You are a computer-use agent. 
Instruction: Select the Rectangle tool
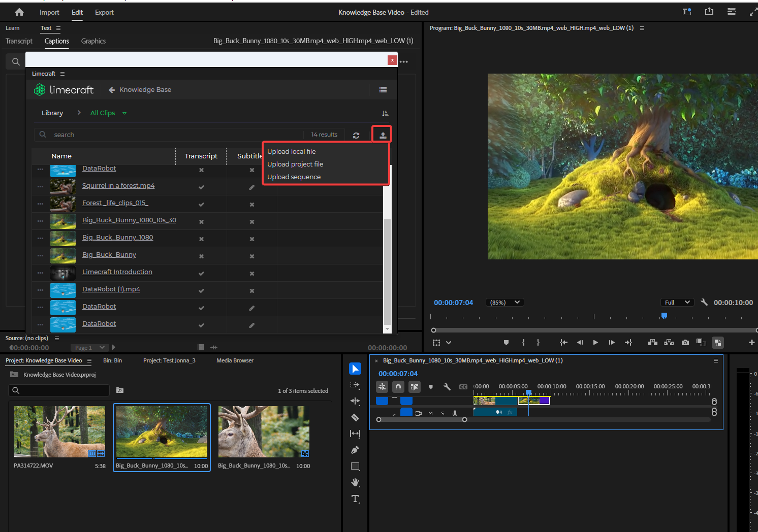pos(355,466)
